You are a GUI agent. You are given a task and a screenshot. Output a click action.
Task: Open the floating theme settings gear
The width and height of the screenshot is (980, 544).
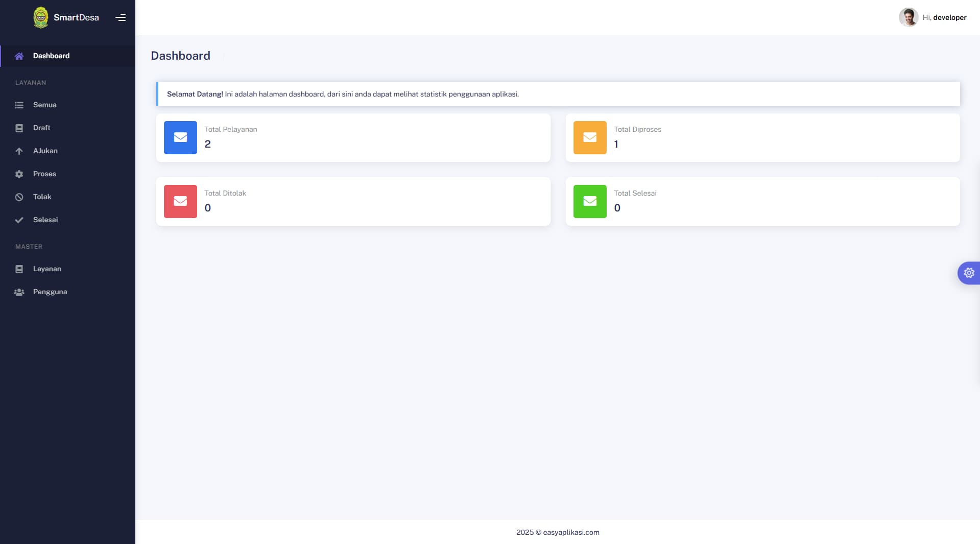pos(969,273)
